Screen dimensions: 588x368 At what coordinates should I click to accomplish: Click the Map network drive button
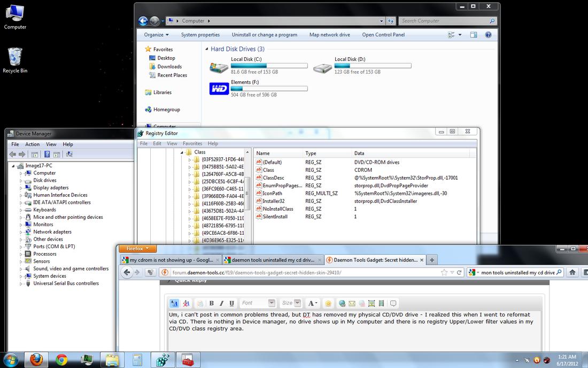[x=329, y=35]
